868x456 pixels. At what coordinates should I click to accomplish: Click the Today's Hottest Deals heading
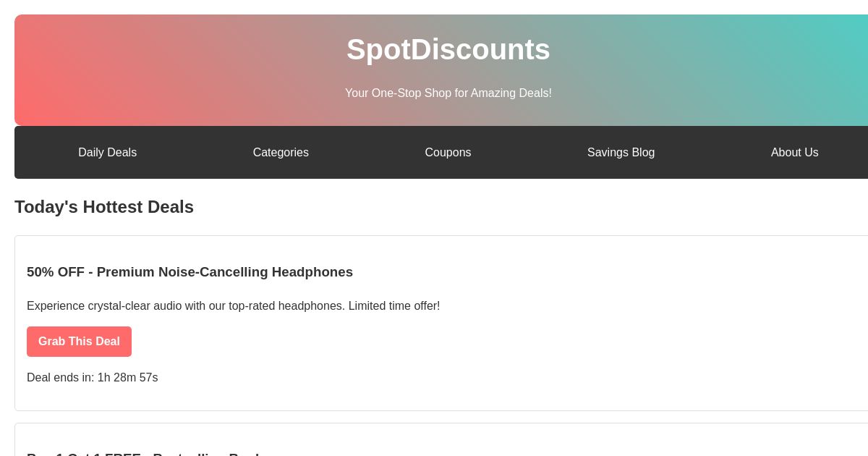(104, 207)
